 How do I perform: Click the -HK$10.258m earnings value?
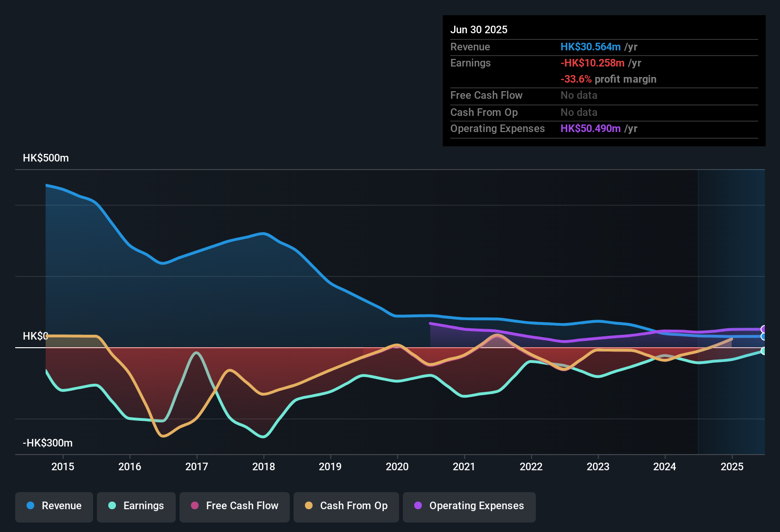pyautogui.click(x=593, y=63)
